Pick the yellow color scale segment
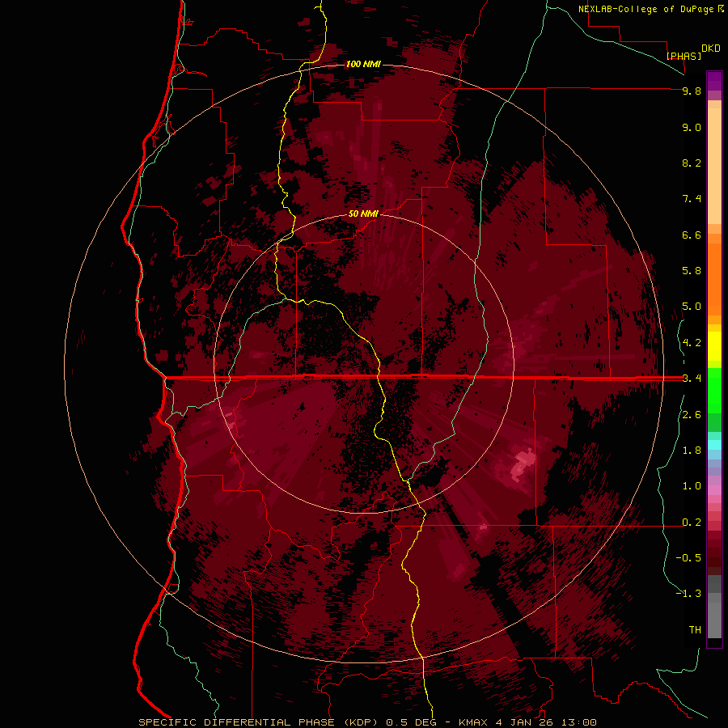 pos(714,346)
